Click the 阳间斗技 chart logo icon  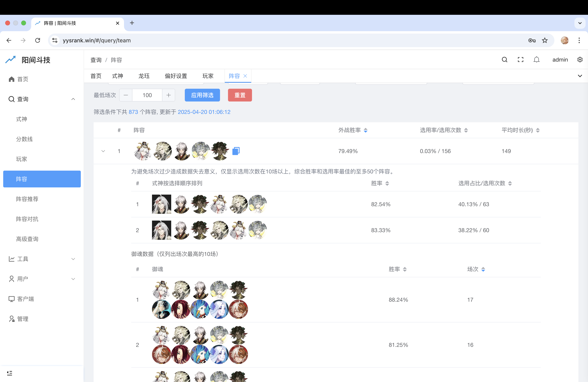10,60
